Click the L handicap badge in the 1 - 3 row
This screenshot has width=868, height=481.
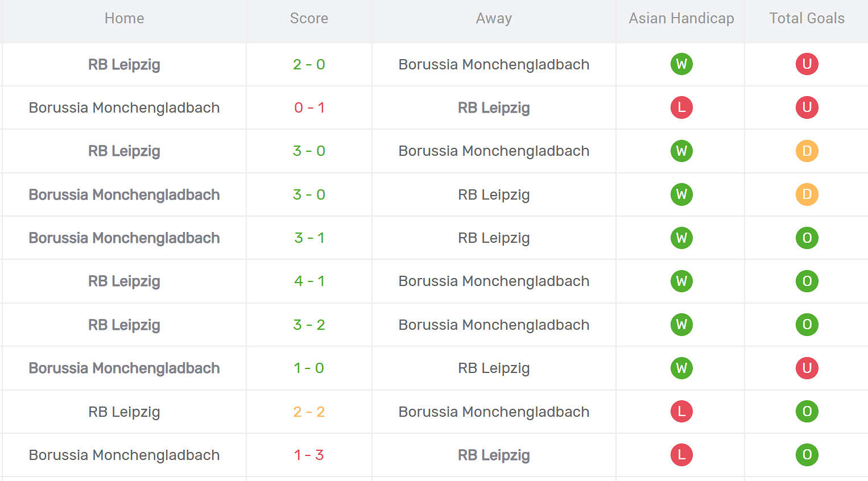pyautogui.click(x=681, y=455)
